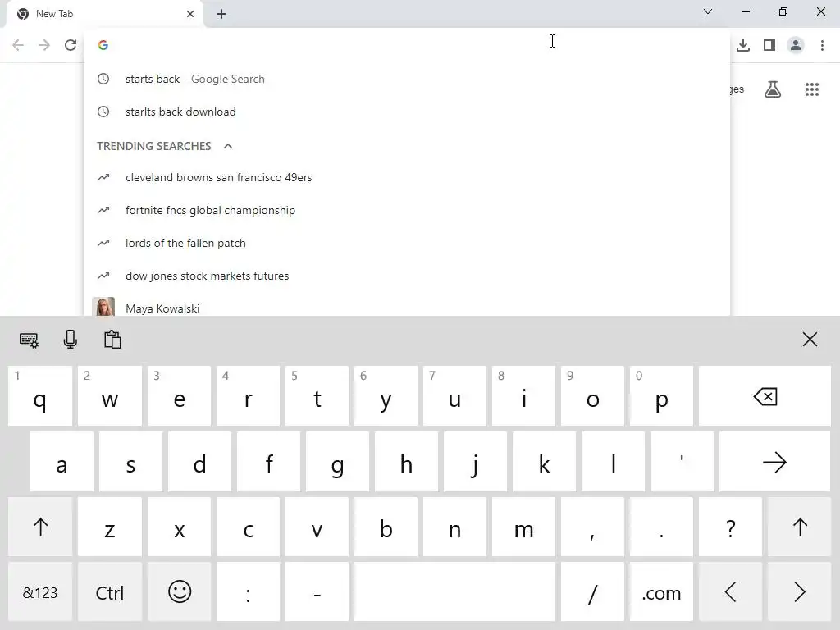Select the Maya Kowalski suggestion
840x630 pixels.
407,305
